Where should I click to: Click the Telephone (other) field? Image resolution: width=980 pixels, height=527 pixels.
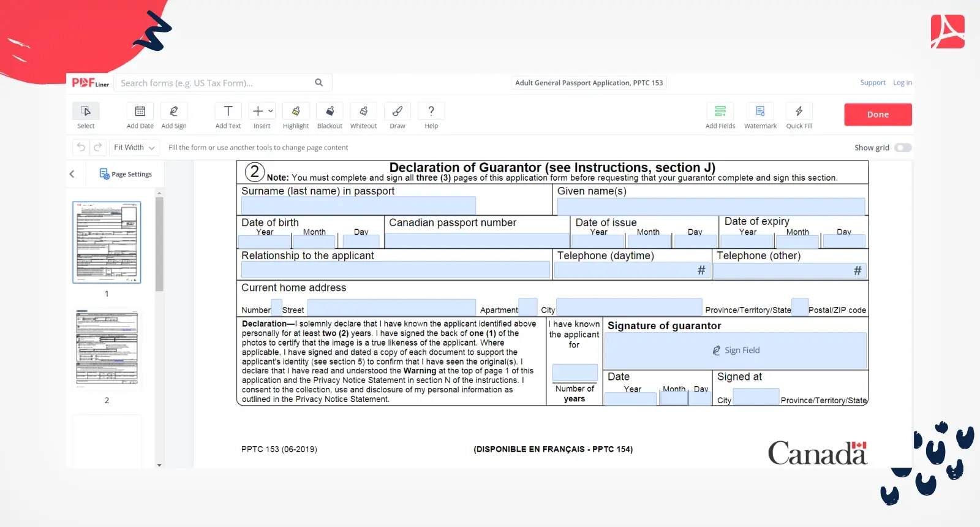pyautogui.click(x=790, y=270)
